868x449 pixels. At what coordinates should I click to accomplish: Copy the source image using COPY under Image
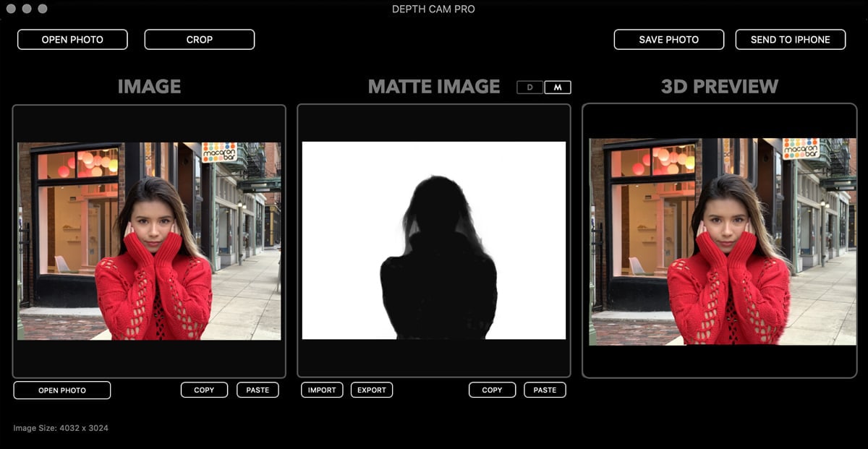(204, 390)
